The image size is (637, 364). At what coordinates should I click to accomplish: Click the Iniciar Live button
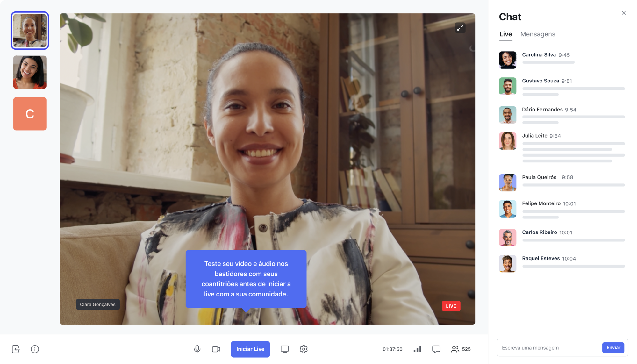click(250, 349)
